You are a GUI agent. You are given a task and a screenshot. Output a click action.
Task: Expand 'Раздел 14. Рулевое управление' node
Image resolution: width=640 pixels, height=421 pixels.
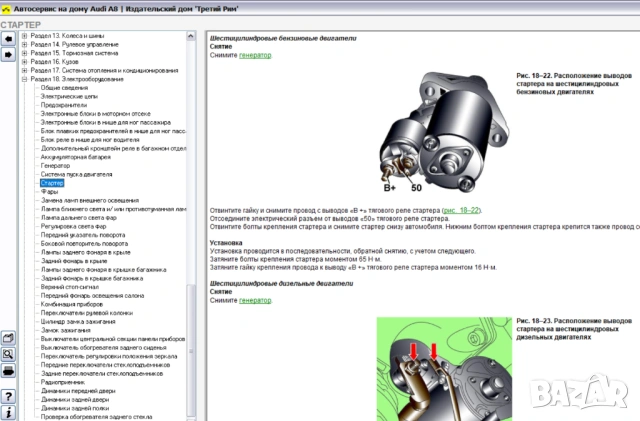(24, 45)
